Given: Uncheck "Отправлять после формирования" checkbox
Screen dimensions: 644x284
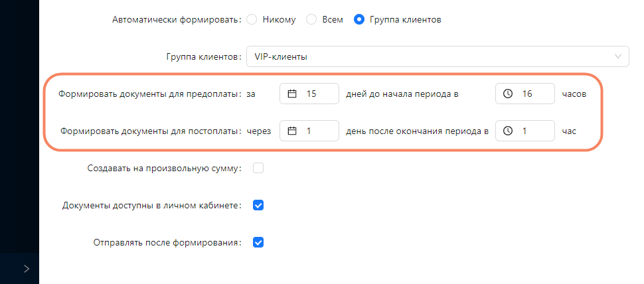Looking at the screenshot, I should 258,242.
